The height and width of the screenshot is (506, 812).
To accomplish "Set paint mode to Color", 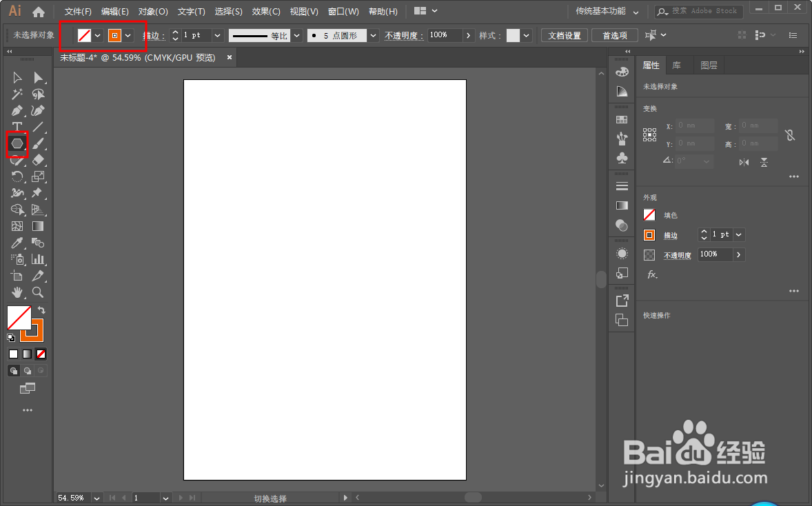I will point(14,354).
